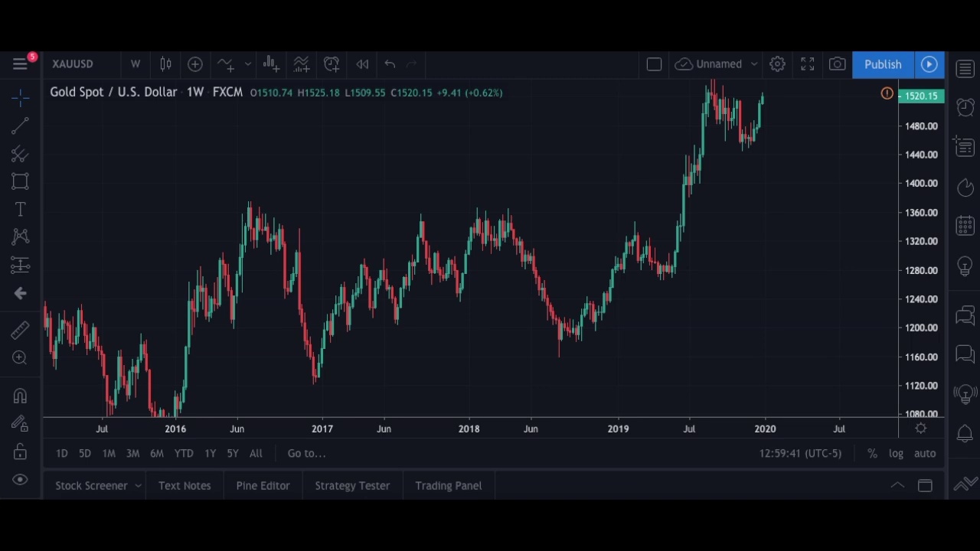
Task: Open the candlestick chart style selector
Action: 165,64
